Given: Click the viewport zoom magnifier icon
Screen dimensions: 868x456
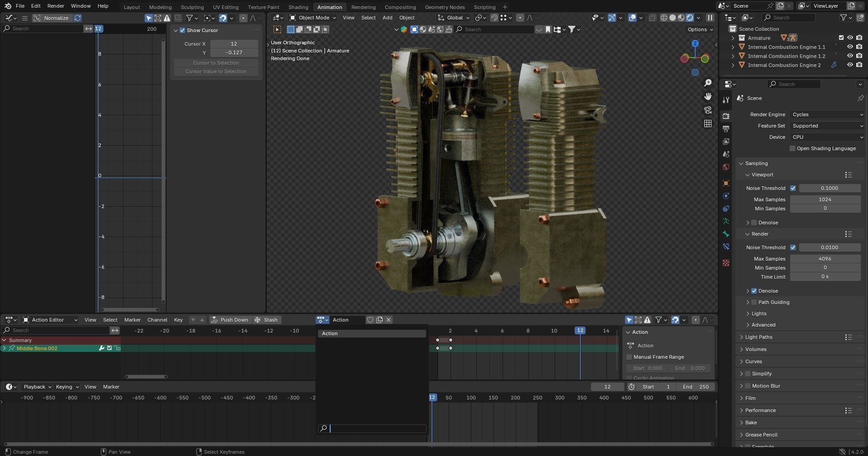Looking at the screenshot, I should click(x=708, y=83).
